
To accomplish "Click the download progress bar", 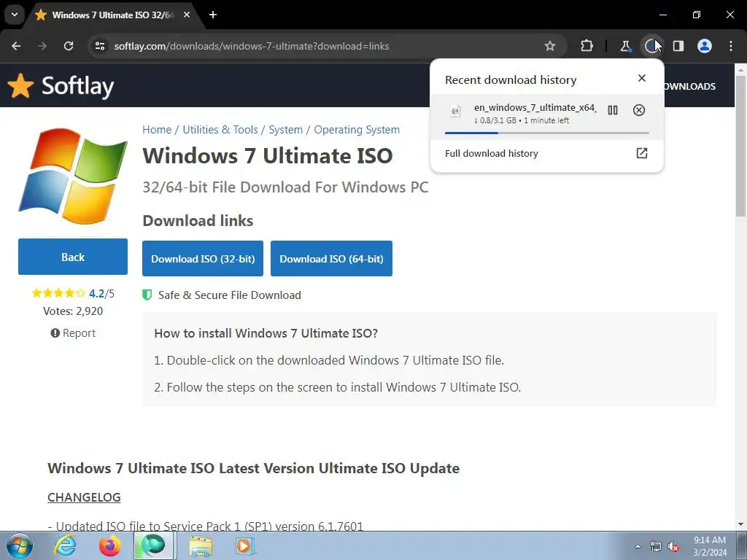I will pyautogui.click(x=547, y=133).
